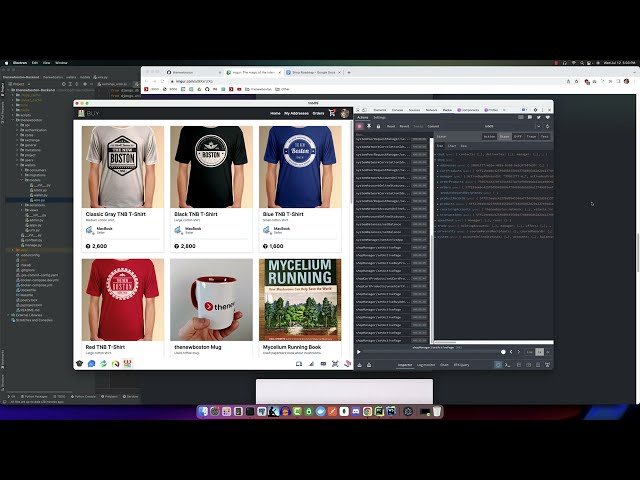
Task: Open My Addresses in shop navigation
Action: [x=296, y=113]
